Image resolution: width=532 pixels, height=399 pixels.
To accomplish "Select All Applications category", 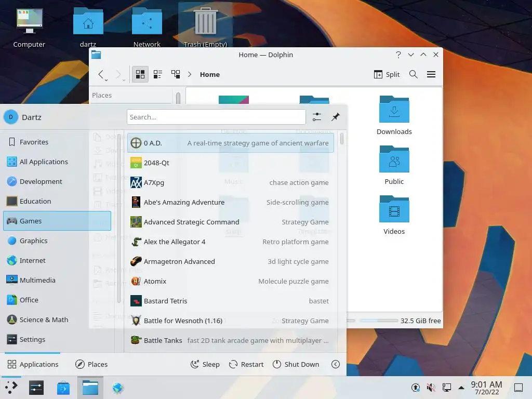I will [x=57, y=162].
